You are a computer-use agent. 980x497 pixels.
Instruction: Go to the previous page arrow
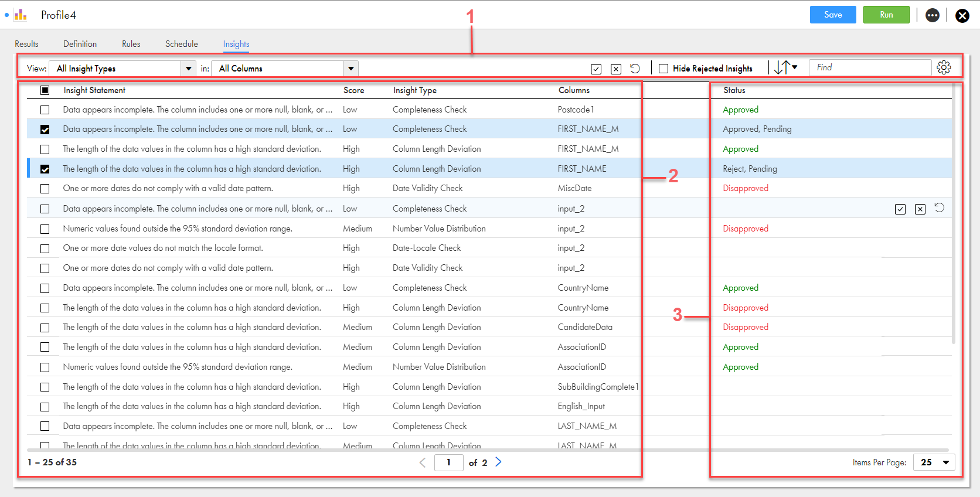tap(423, 462)
